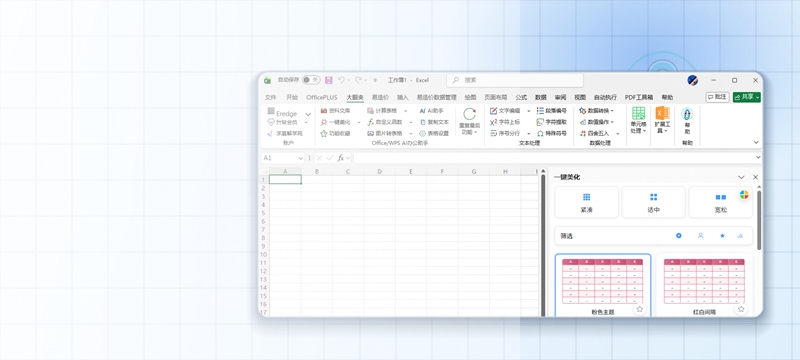Switch to the 公式 tab
This screenshot has height=360, width=800.
pyautogui.click(x=521, y=97)
